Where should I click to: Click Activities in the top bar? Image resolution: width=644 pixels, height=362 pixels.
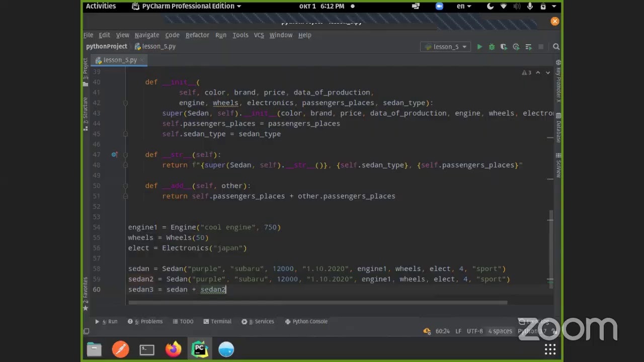click(x=101, y=6)
